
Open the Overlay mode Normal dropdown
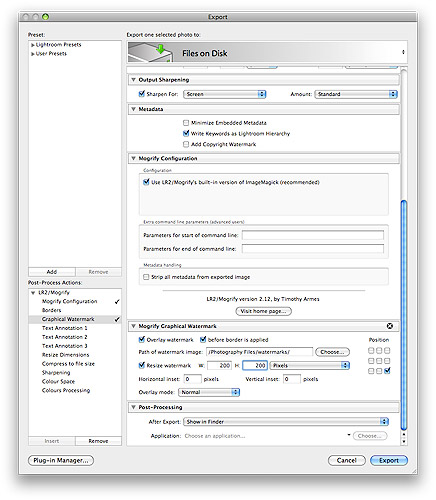point(209,392)
